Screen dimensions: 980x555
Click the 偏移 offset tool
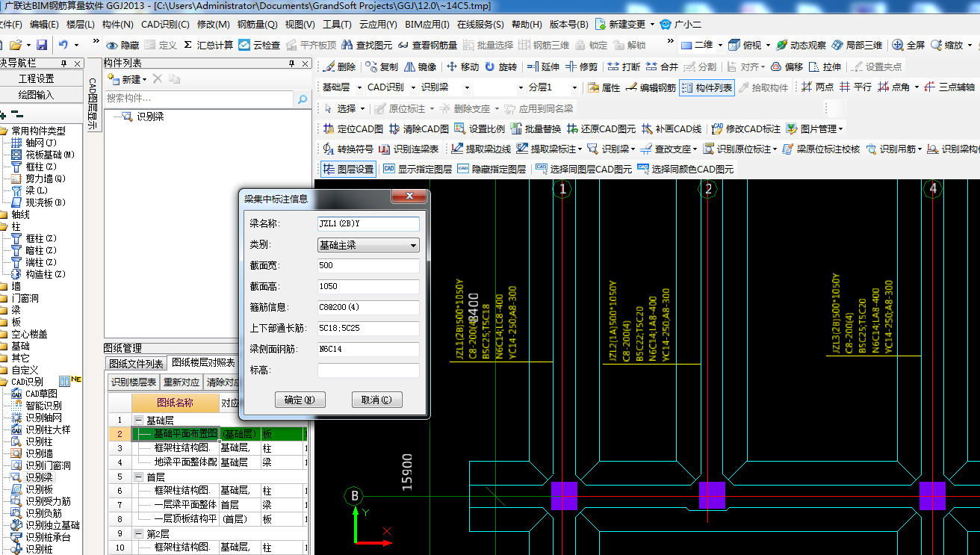787,66
